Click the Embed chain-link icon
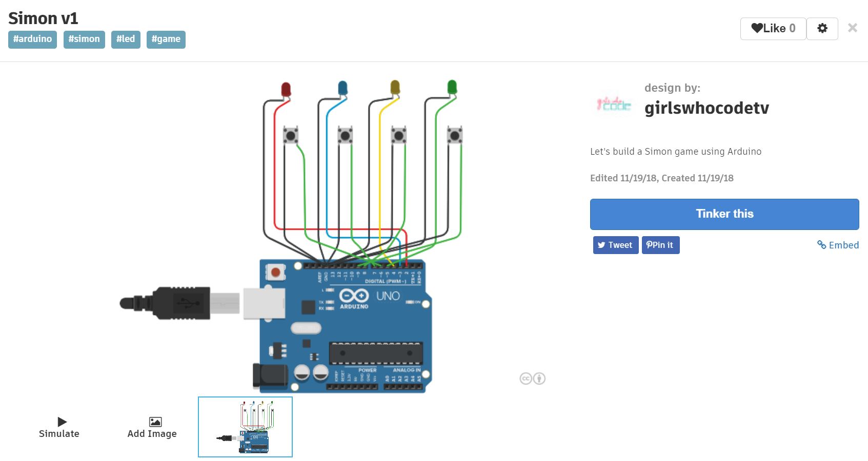 pyautogui.click(x=821, y=245)
